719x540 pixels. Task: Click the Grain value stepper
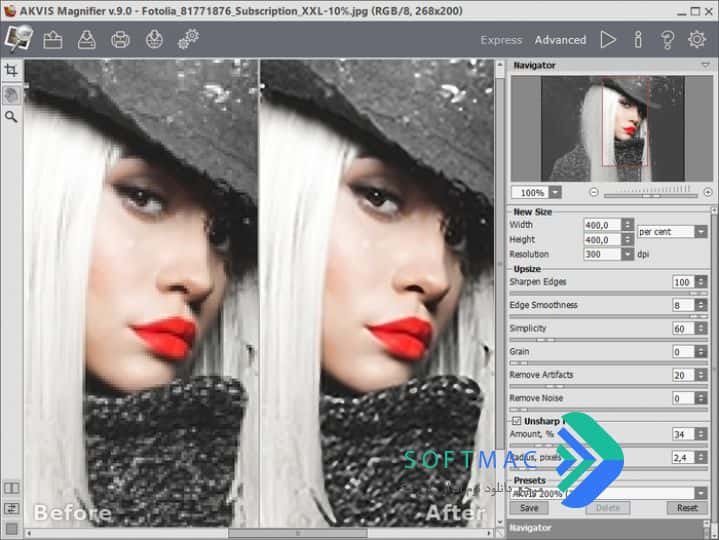(701, 352)
